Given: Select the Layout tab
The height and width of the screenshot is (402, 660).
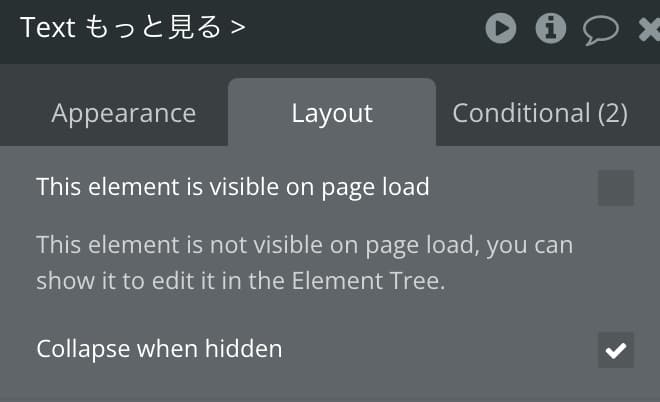Looking at the screenshot, I should (332, 113).
